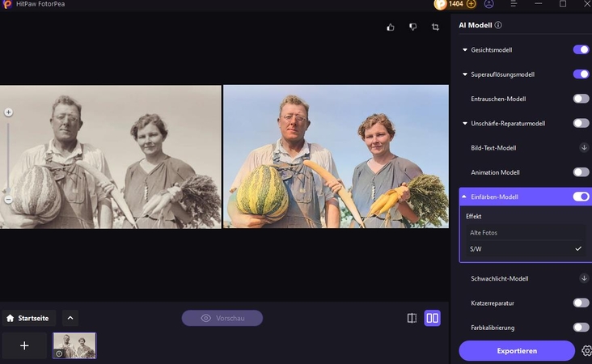This screenshot has width=592, height=364.
Task: Download the Bild-Text-Modell
Action: [x=584, y=148]
